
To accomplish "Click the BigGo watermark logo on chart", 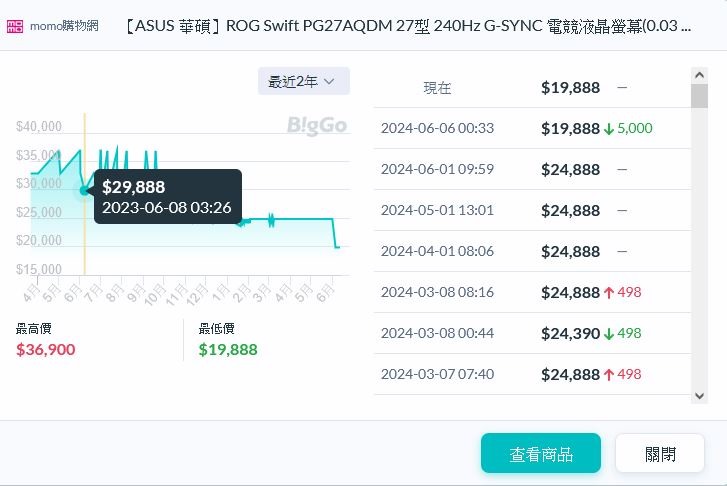I will point(317,125).
